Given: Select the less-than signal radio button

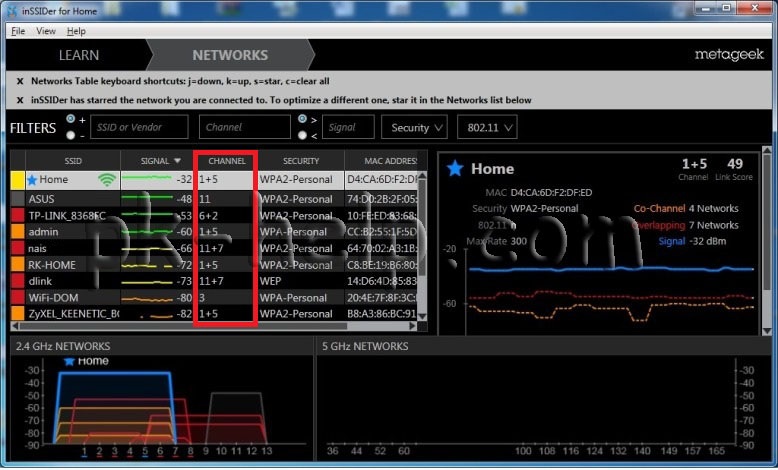Looking at the screenshot, I should pyautogui.click(x=302, y=135).
